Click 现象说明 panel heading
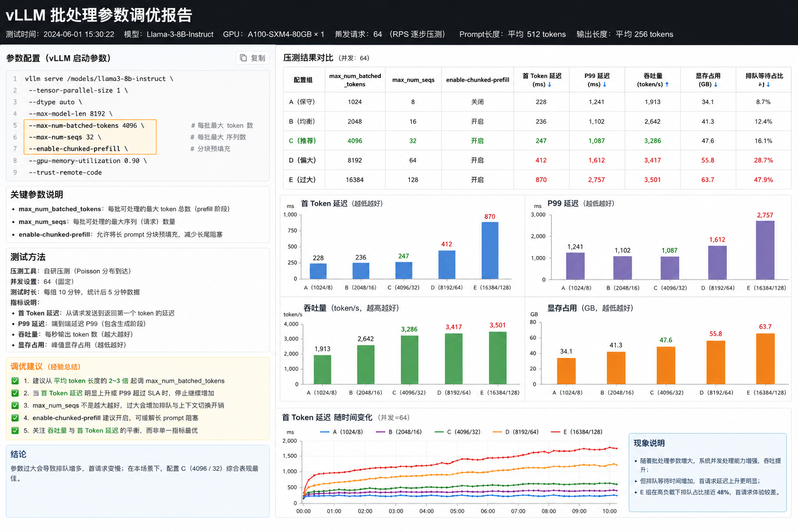 pos(649,443)
